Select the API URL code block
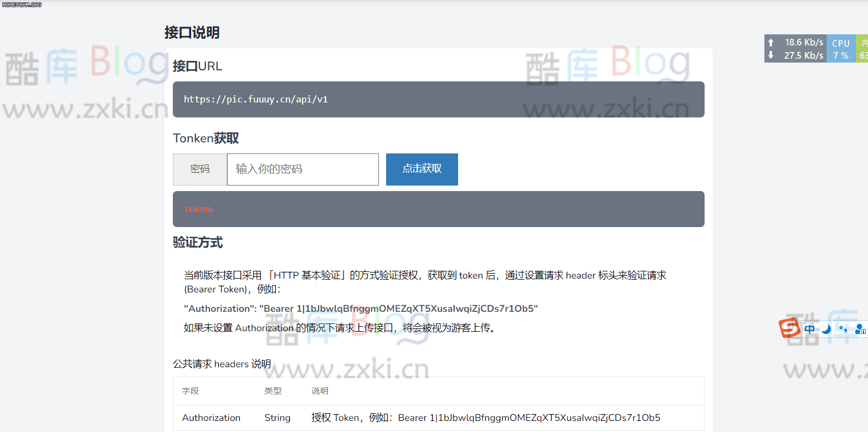Viewport: 868px width, 432px height. click(x=438, y=99)
